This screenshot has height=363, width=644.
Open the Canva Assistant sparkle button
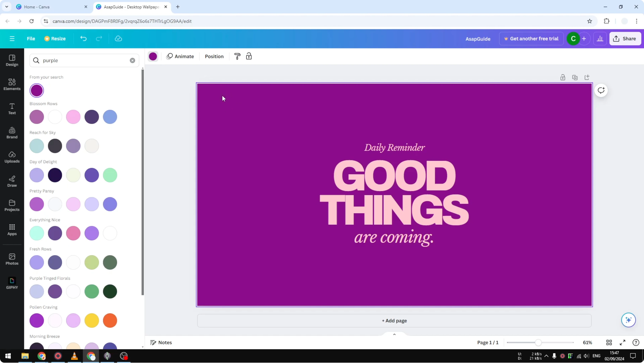pyautogui.click(x=628, y=320)
